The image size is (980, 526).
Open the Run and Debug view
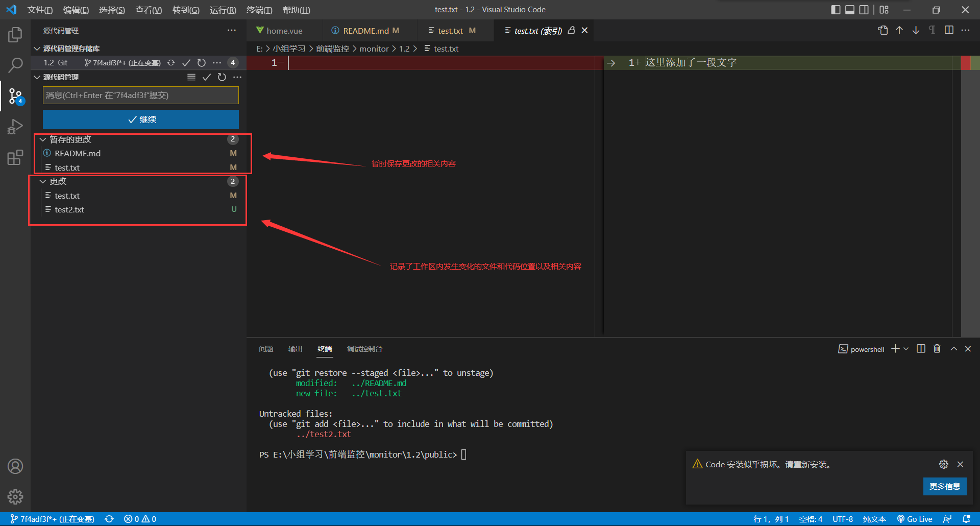(15, 126)
